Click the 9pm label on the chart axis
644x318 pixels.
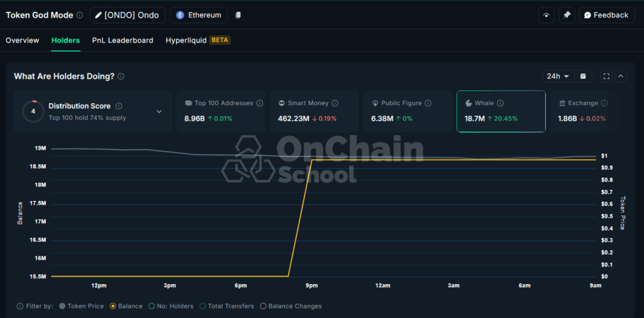[312, 285]
